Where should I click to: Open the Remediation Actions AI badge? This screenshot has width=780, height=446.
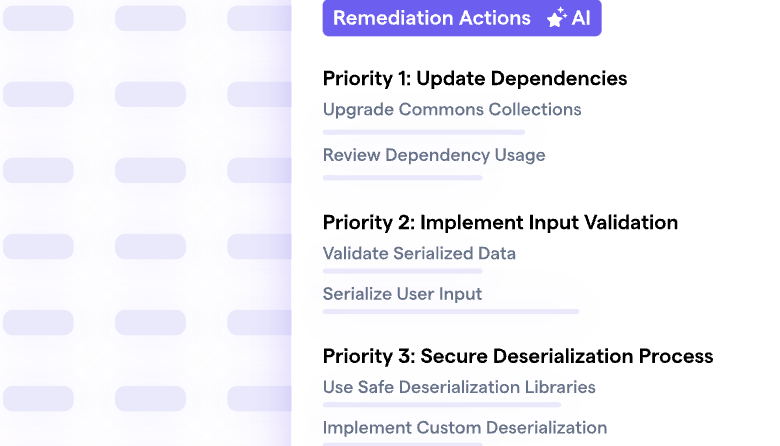click(462, 18)
